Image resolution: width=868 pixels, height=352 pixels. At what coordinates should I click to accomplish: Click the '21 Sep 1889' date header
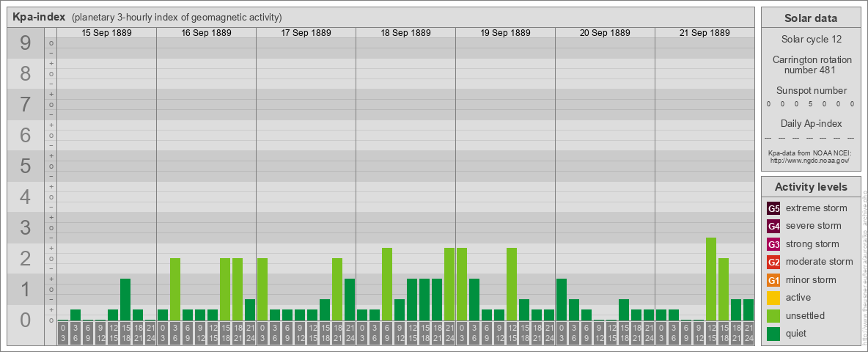tap(705, 33)
